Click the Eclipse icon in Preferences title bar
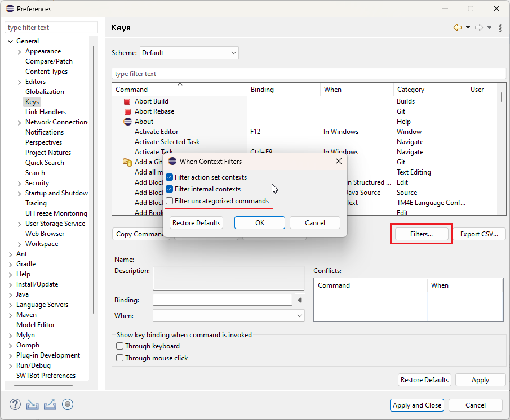Image resolution: width=510 pixels, height=420 pixels. 10,8
